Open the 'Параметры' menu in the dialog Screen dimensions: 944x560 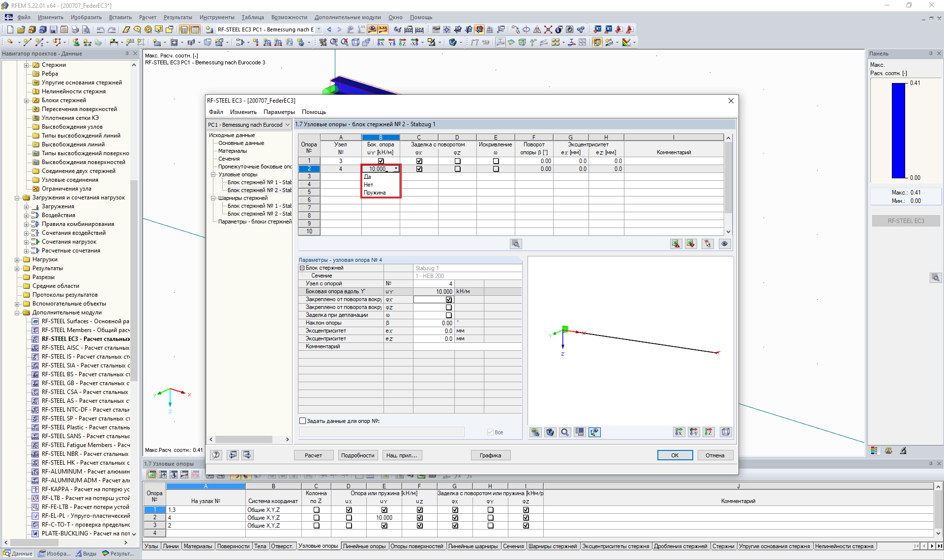pos(279,112)
